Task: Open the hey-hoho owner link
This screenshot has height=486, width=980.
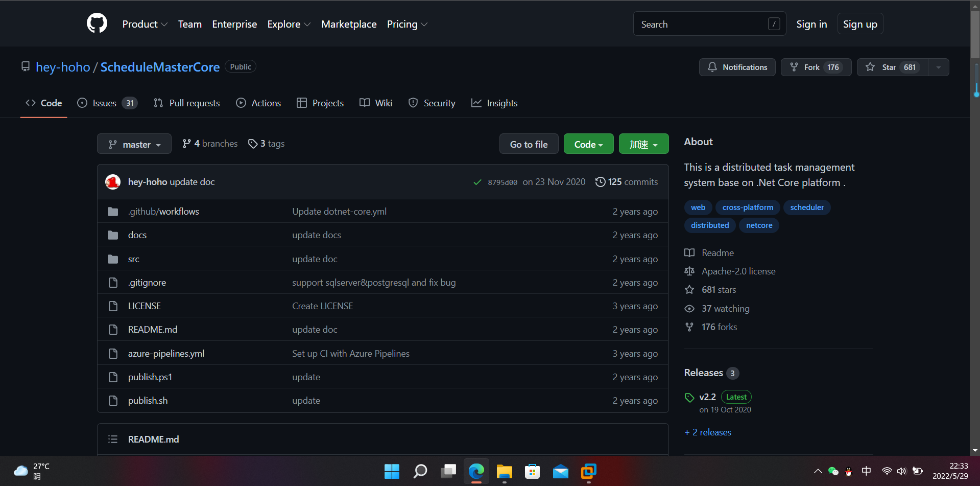Action: coord(63,67)
